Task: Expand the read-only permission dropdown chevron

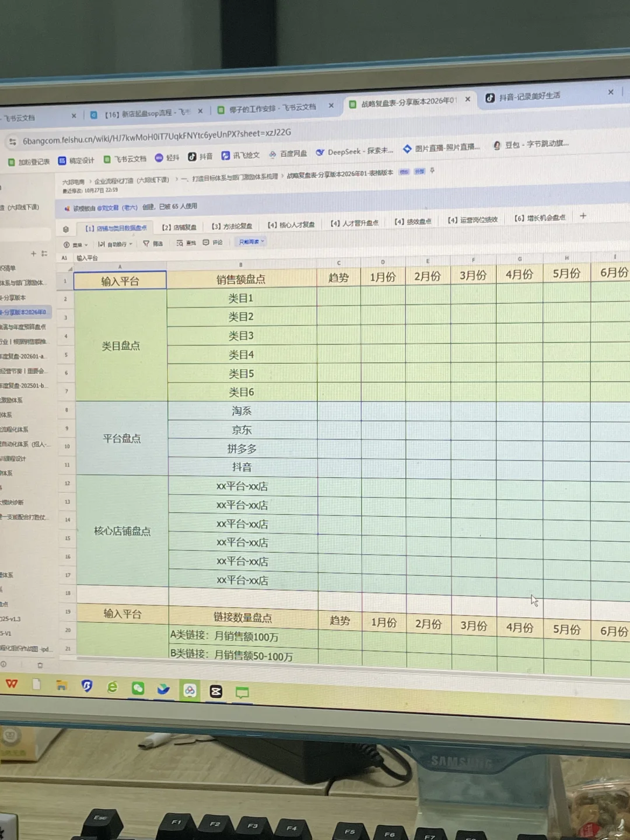Action: click(x=264, y=242)
